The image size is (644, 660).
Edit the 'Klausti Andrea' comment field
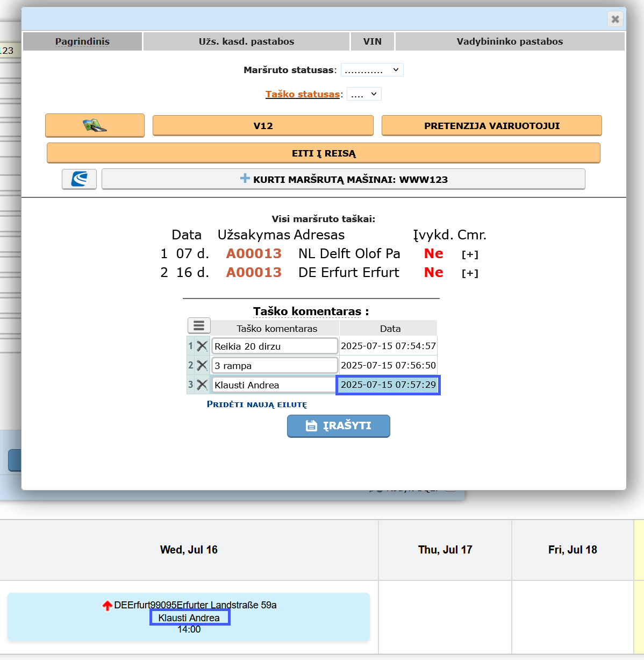pyautogui.click(x=275, y=385)
